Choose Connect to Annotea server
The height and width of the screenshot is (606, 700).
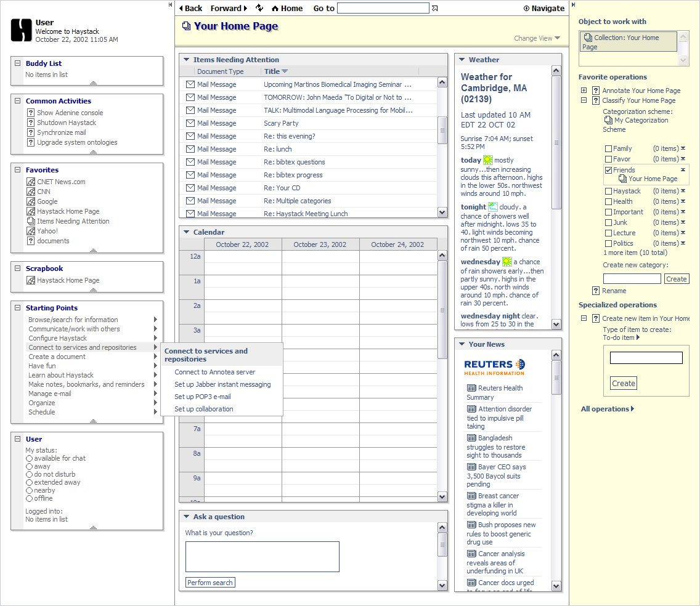click(214, 372)
